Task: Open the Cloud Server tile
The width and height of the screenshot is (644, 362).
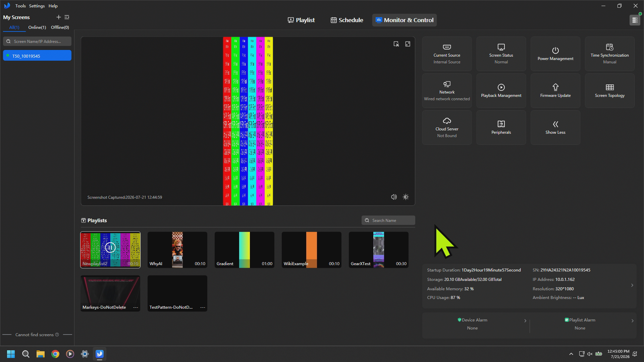Action: [447, 127]
